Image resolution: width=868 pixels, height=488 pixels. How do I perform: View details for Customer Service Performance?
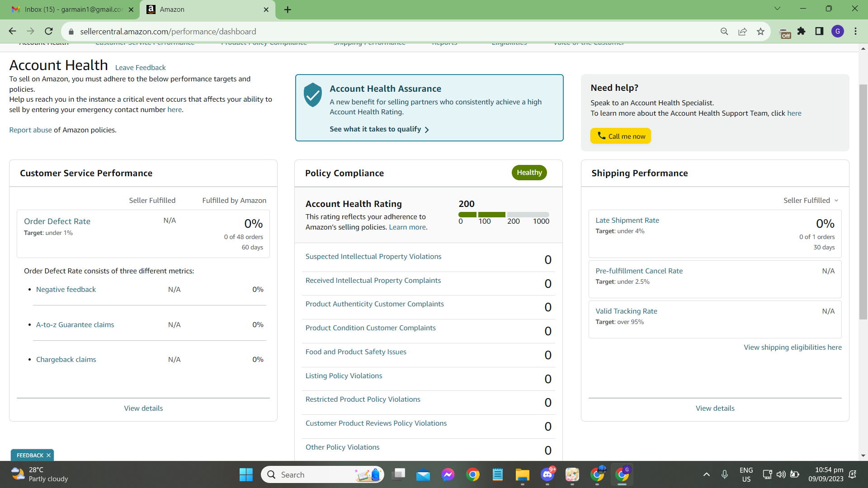coord(144,408)
